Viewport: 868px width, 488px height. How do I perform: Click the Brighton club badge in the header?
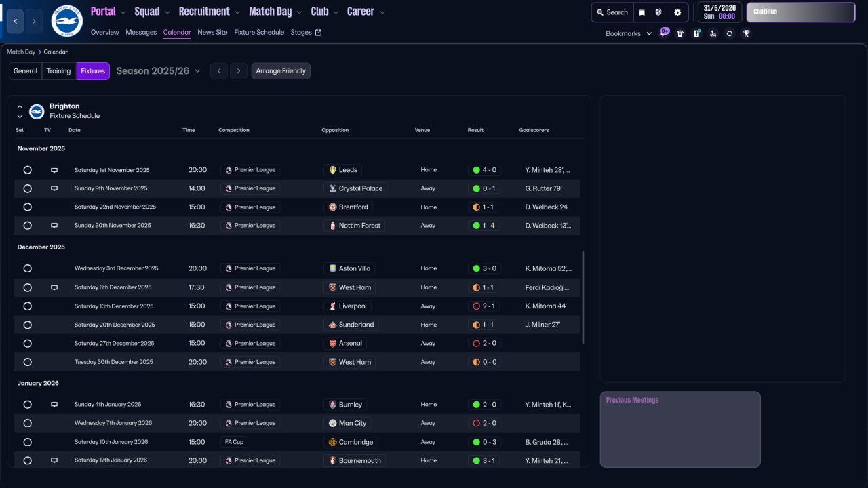point(66,21)
